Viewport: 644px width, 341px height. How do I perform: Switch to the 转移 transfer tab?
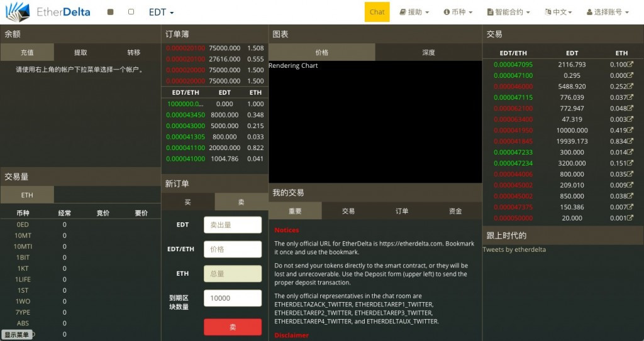134,53
